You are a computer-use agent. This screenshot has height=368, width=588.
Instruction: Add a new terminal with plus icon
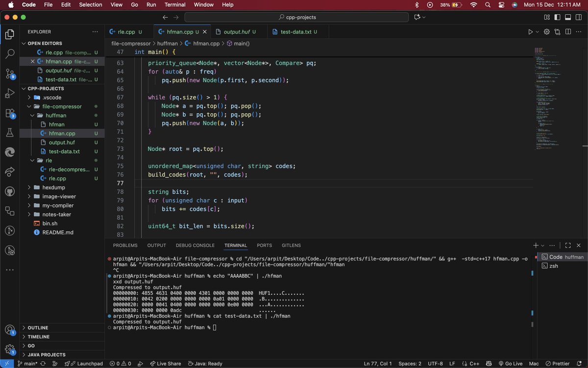click(536, 245)
